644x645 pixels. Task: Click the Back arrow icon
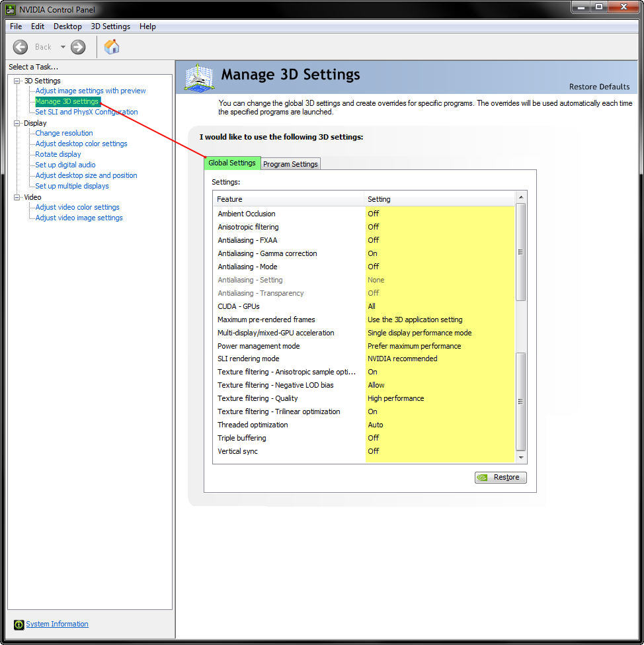click(20, 47)
